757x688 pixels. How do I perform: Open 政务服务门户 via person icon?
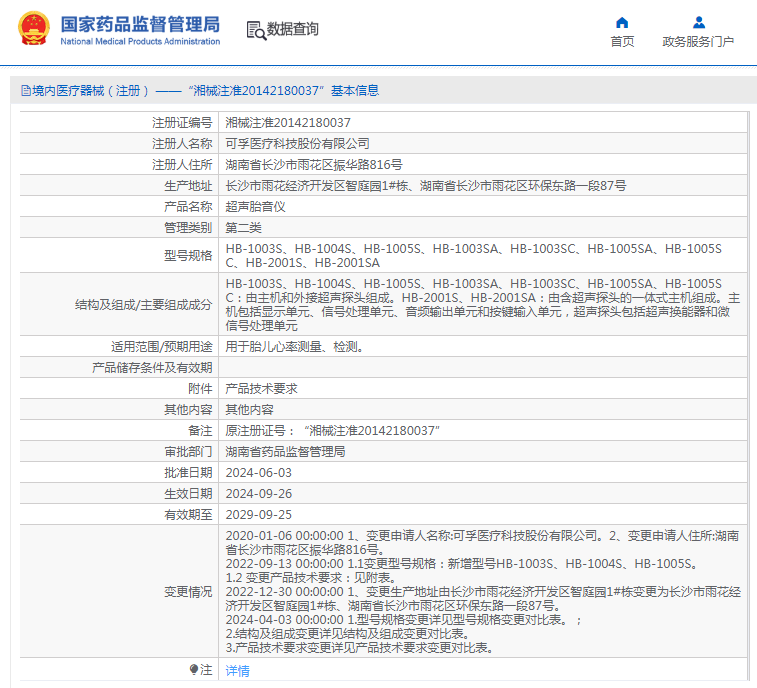coord(699,23)
